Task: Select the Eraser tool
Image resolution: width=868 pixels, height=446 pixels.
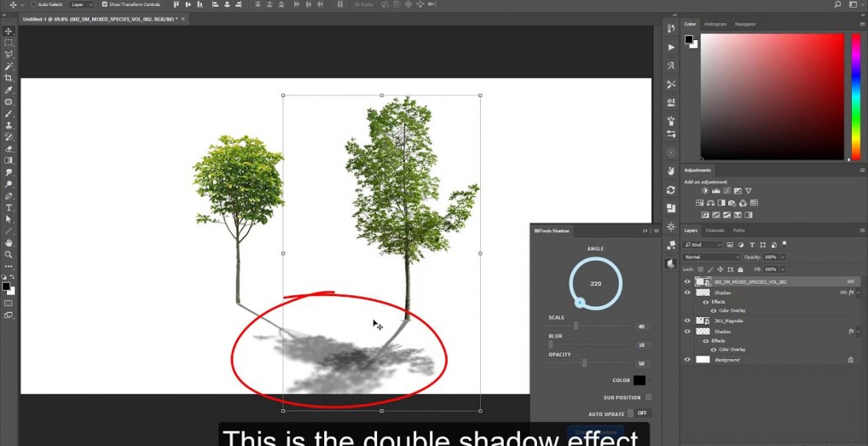Action: click(9, 148)
